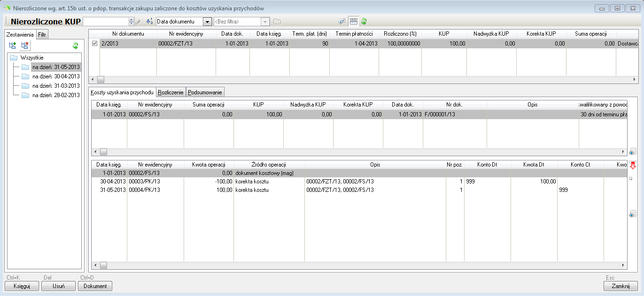Open the Podsumowanie tab

(204, 92)
